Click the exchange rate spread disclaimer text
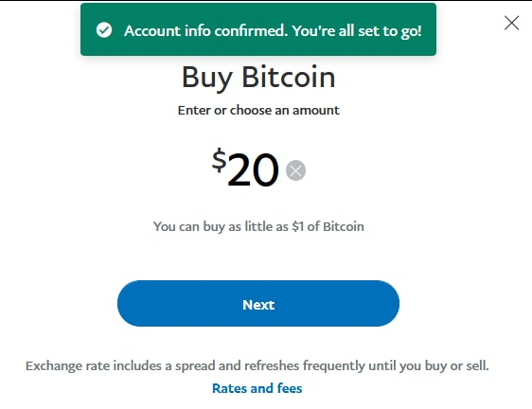 257,365
